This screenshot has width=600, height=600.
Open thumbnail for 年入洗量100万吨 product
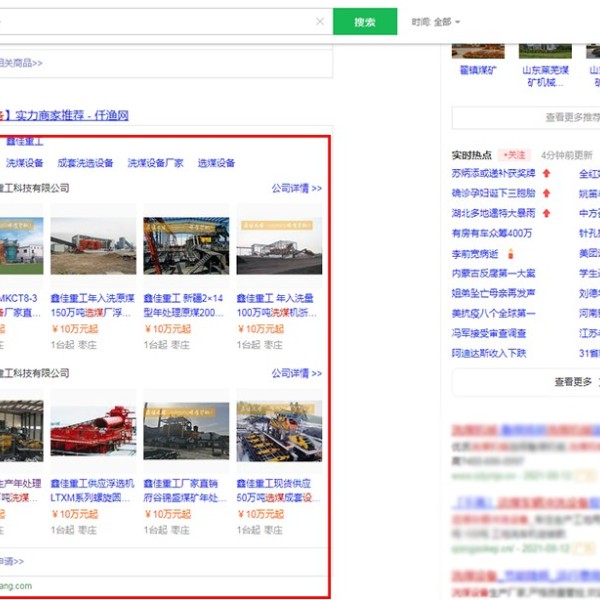[279, 246]
